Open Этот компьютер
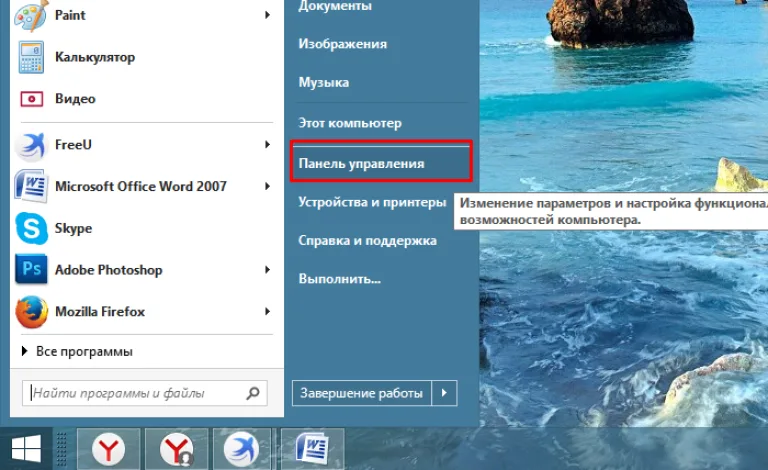Screen dimensions: 768x470 [x=350, y=123]
